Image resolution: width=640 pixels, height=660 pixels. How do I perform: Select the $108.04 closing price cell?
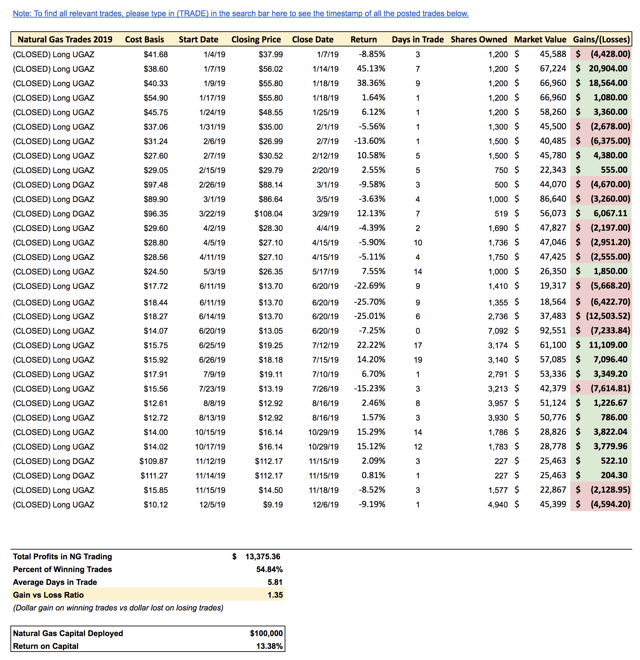[x=269, y=214]
